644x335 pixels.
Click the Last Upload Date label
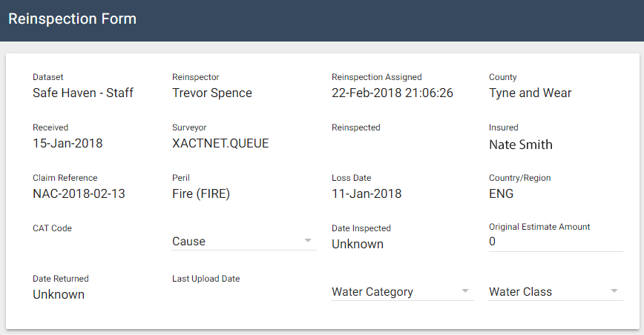click(206, 279)
